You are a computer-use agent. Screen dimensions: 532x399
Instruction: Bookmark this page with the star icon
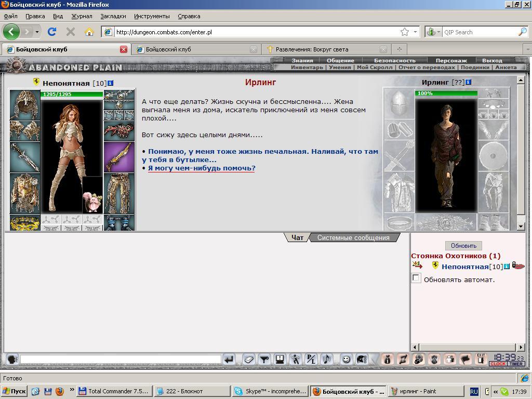(x=404, y=32)
